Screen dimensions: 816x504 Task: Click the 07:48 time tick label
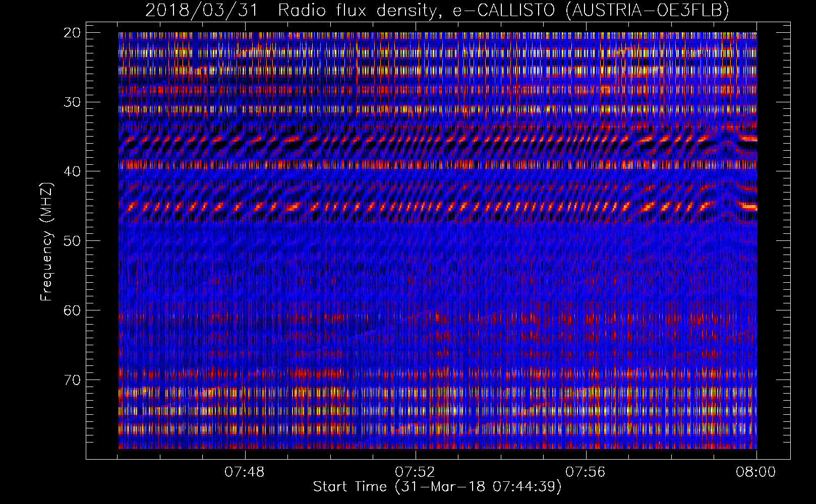245,472
